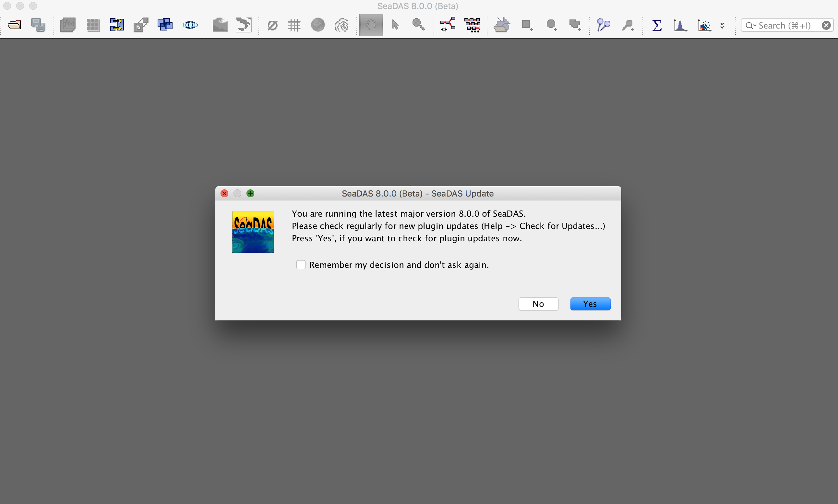The height and width of the screenshot is (504, 838).
Task: Select the Panning hand tool
Action: (371, 25)
